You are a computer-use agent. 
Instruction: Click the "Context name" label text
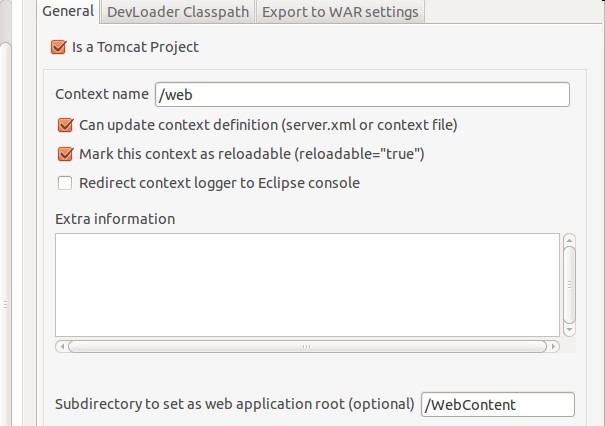102,94
